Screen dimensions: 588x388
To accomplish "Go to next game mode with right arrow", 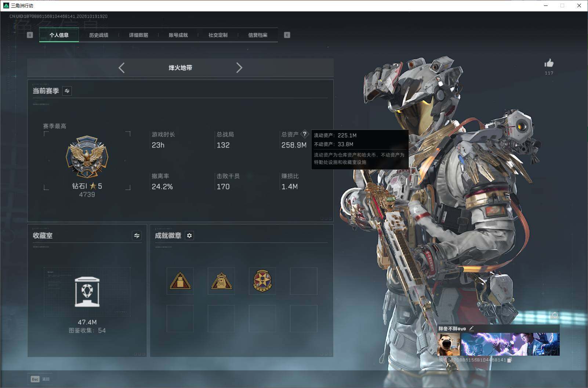I will pyautogui.click(x=239, y=68).
